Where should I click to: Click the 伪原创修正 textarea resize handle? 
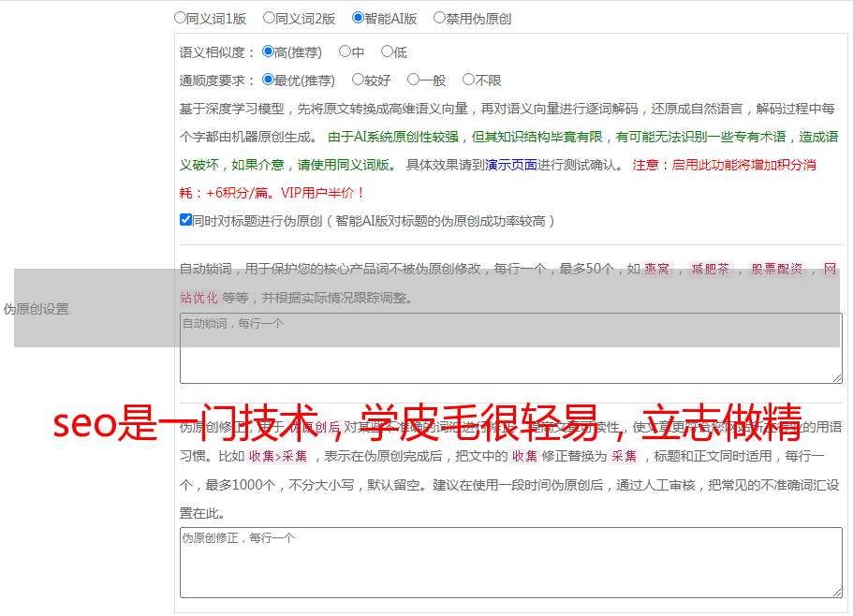tap(836, 592)
